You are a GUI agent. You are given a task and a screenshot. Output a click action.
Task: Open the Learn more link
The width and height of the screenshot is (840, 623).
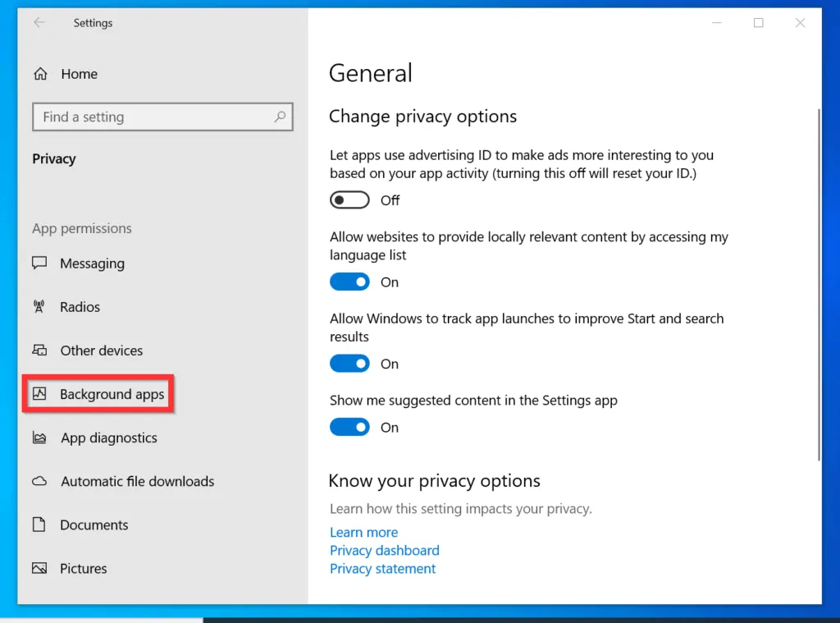(x=363, y=532)
